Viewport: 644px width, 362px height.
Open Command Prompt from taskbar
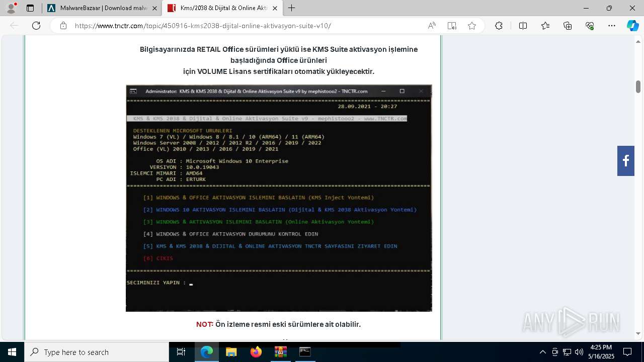305,352
